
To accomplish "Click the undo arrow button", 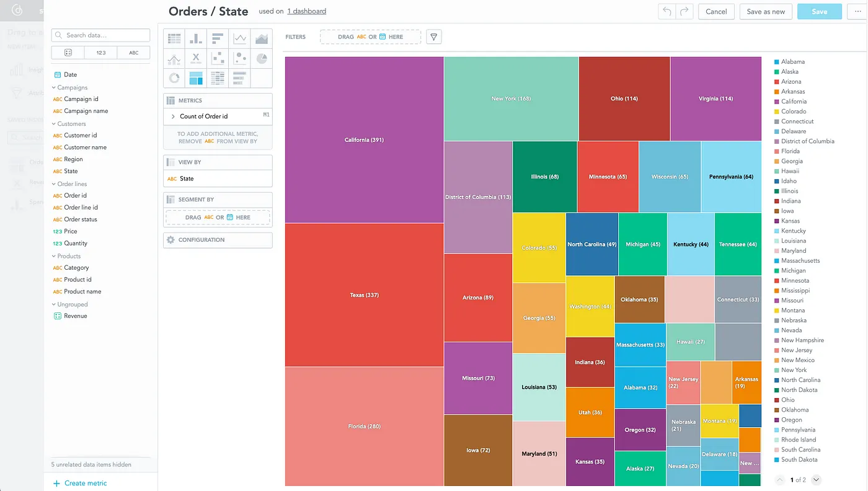I will pos(666,12).
